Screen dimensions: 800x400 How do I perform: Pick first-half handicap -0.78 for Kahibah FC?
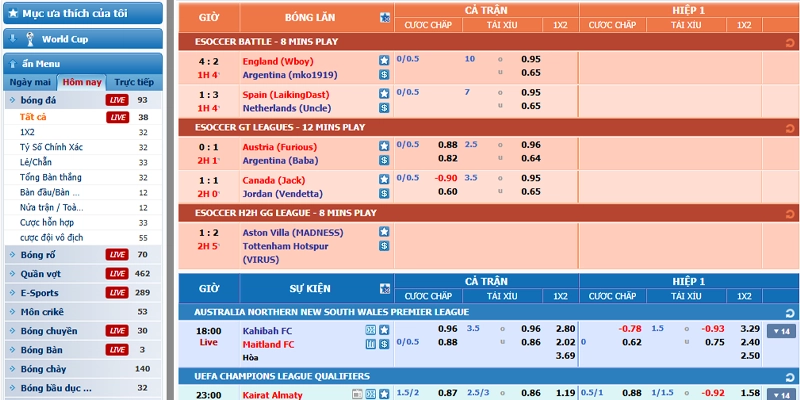630,329
